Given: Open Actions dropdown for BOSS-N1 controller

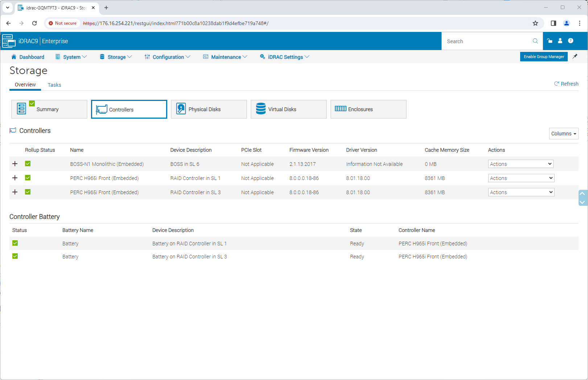Looking at the screenshot, I should click(x=521, y=164).
